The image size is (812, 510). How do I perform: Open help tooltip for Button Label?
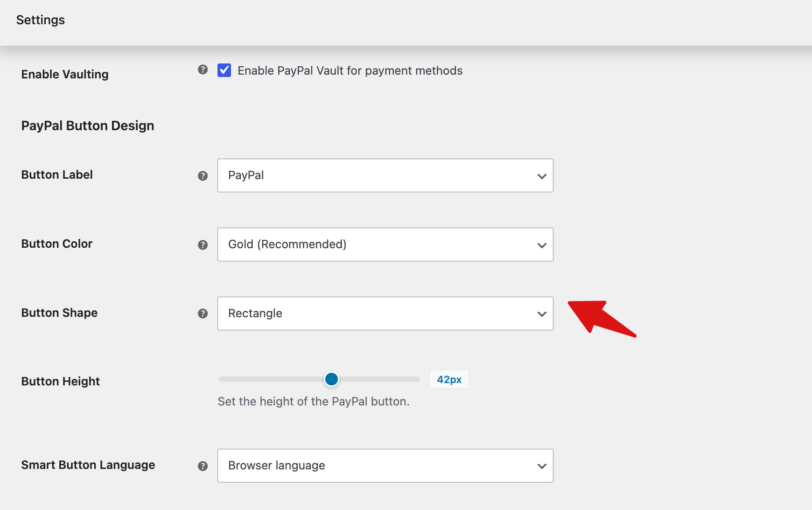pyautogui.click(x=203, y=176)
